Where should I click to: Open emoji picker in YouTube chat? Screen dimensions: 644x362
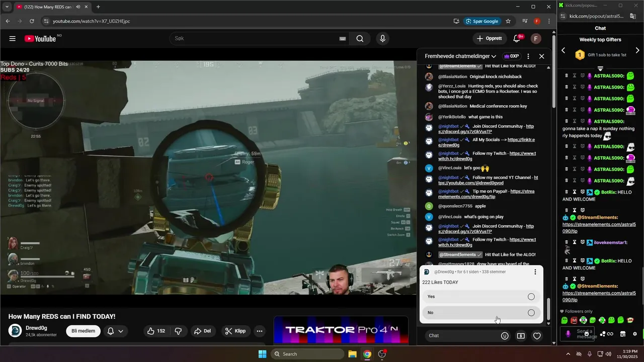tap(505, 336)
